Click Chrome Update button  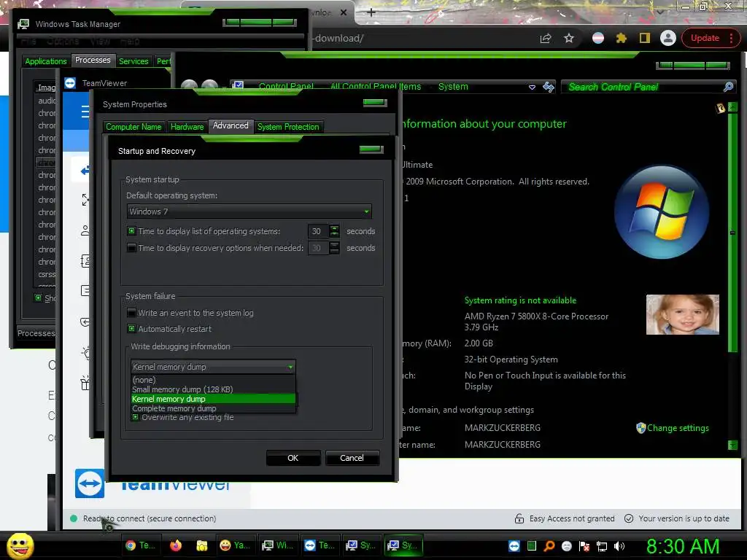point(705,38)
